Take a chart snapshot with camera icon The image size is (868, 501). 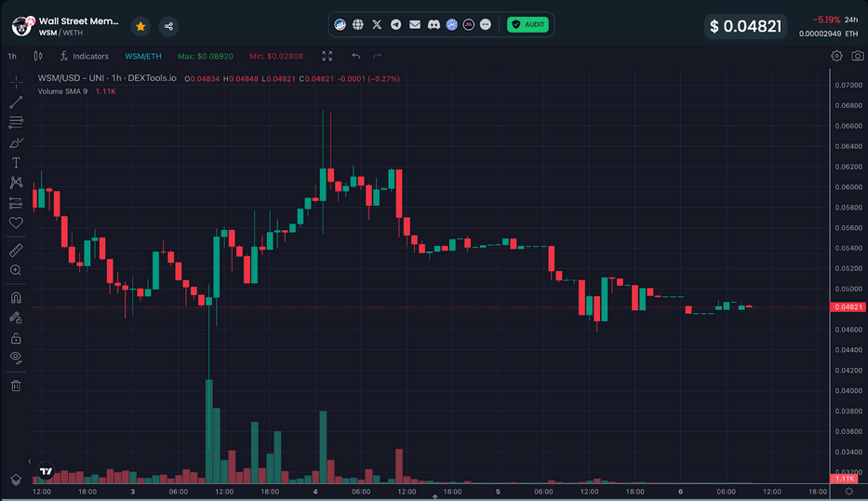(858, 56)
